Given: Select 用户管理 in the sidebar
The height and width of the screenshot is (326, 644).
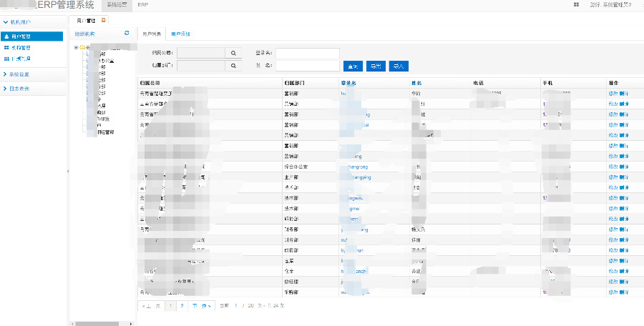Looking at the screenshot, I should 31,36.
